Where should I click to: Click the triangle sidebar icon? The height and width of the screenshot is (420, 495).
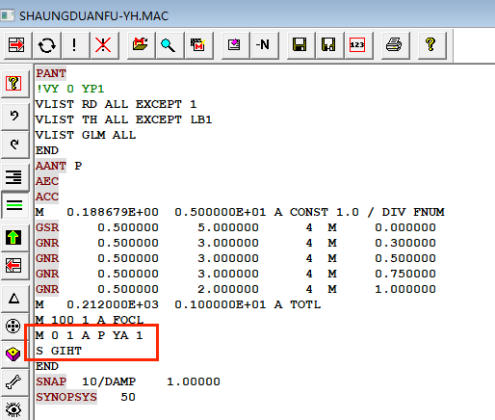pos(14,298)
